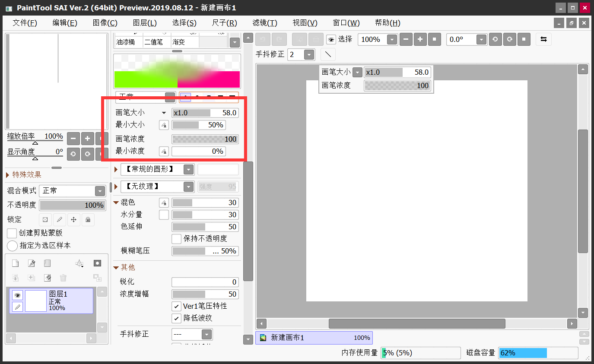Viewport: 594px width, 364px height.
Task: Enable the straight line drawing mode
Action: 328,54
